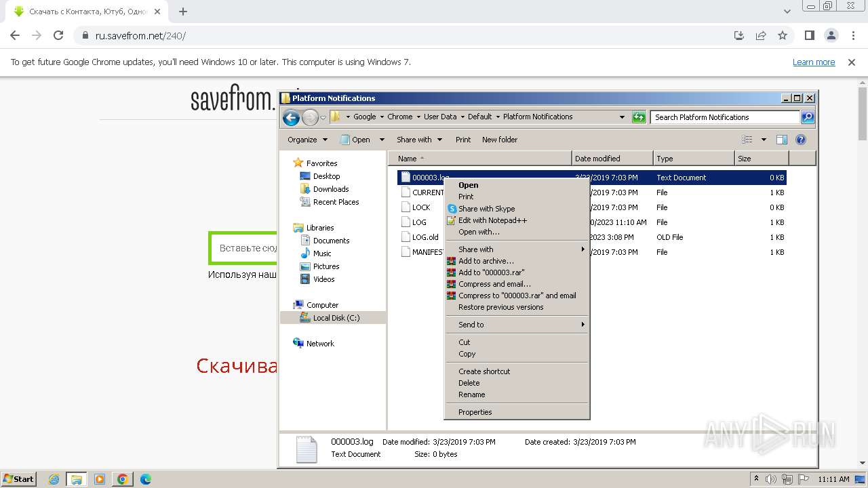Sort by the Name column header
The width and height of the screenshot is (868, 488).
[x=481, y=159]
